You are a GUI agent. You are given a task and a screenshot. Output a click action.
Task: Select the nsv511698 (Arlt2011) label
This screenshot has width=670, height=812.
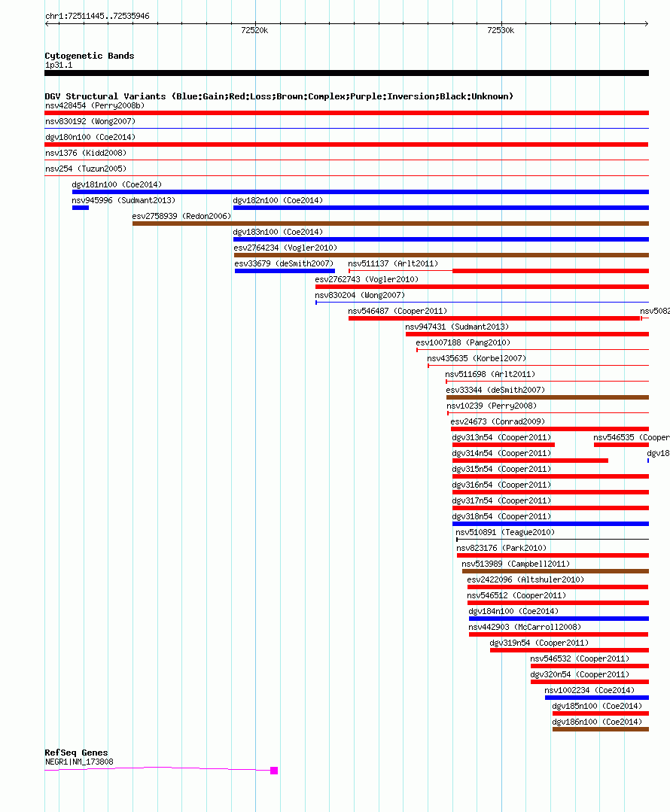point(490,374)
